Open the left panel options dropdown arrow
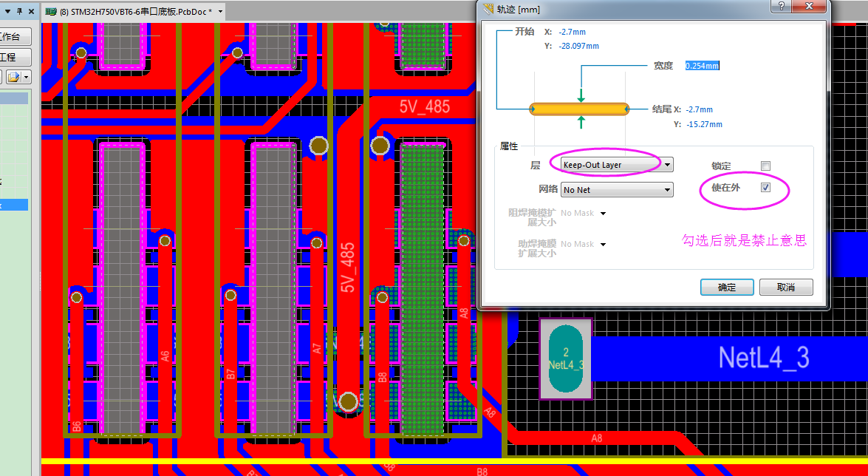 click(x=27, y=77)
